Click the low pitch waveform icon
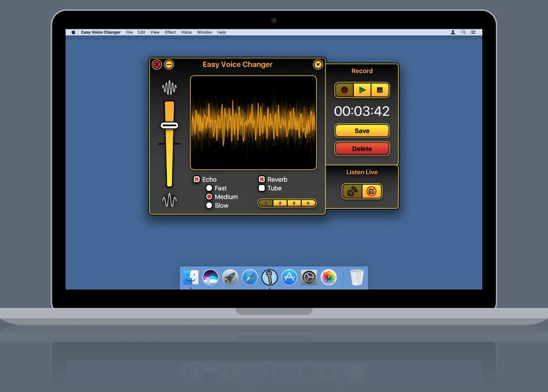The image size is (548, 392). point(170,200)
